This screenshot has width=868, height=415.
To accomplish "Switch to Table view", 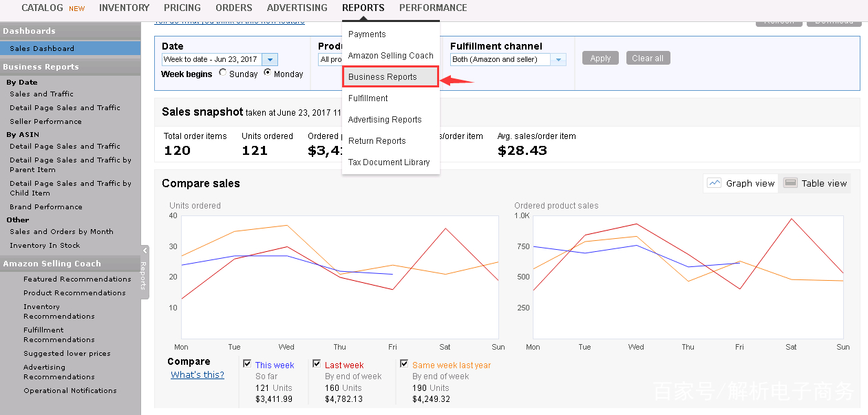I will point(816,183).
